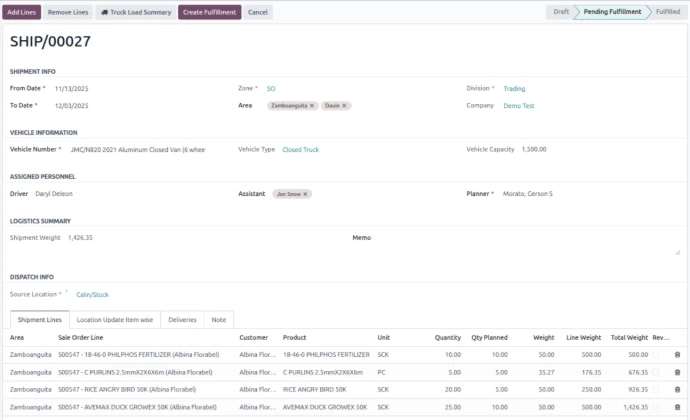690x420 pixels.
Task: Select the Draft status stage
Action: point(560,12)
